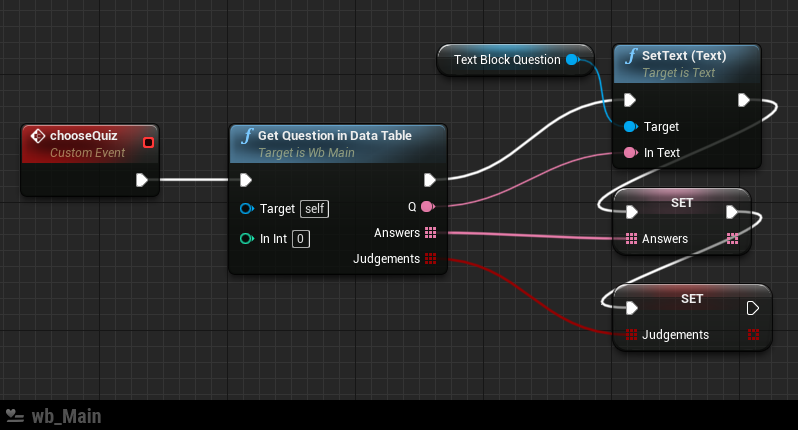798x430 pixels.
Task: Click Get Question in Data Table exec output pin
Action: tap(430, 180)
